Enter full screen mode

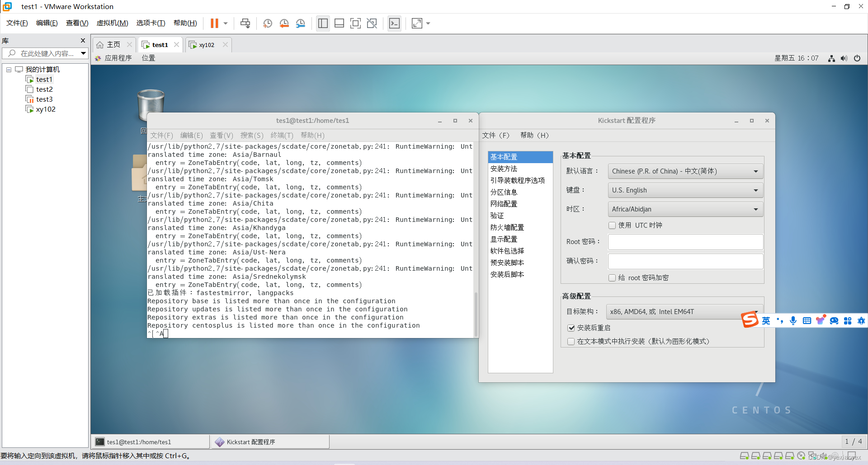(355, 23)
